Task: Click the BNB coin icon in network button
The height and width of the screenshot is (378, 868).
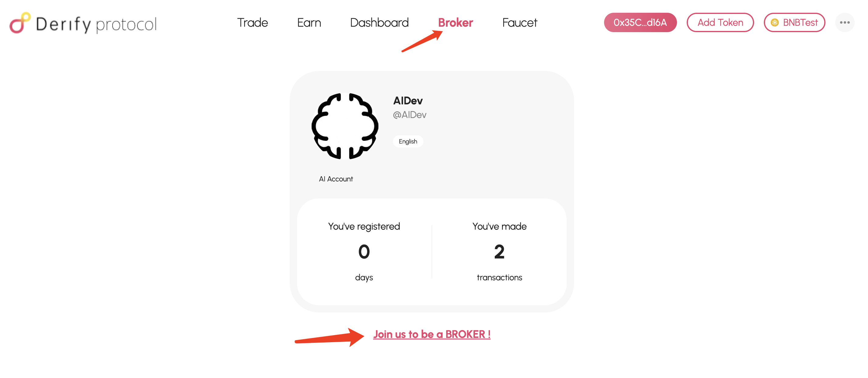Action: (x=775, y=22)
